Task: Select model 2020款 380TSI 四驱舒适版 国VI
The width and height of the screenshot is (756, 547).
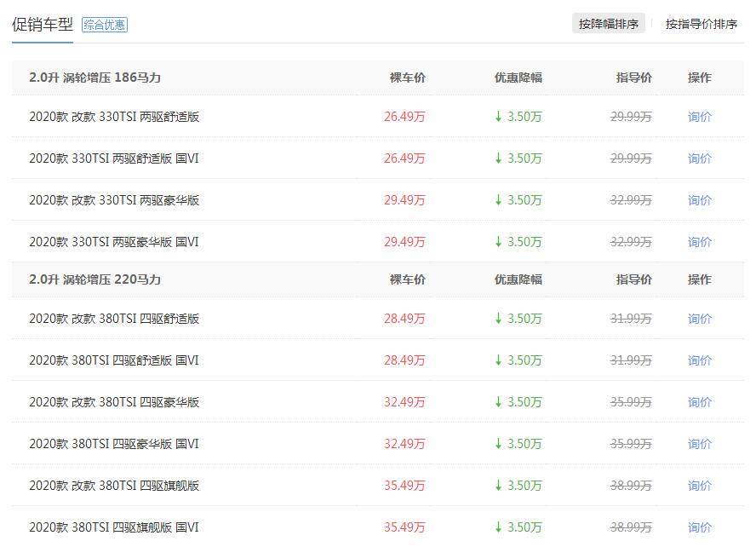Action: (114, 360)
